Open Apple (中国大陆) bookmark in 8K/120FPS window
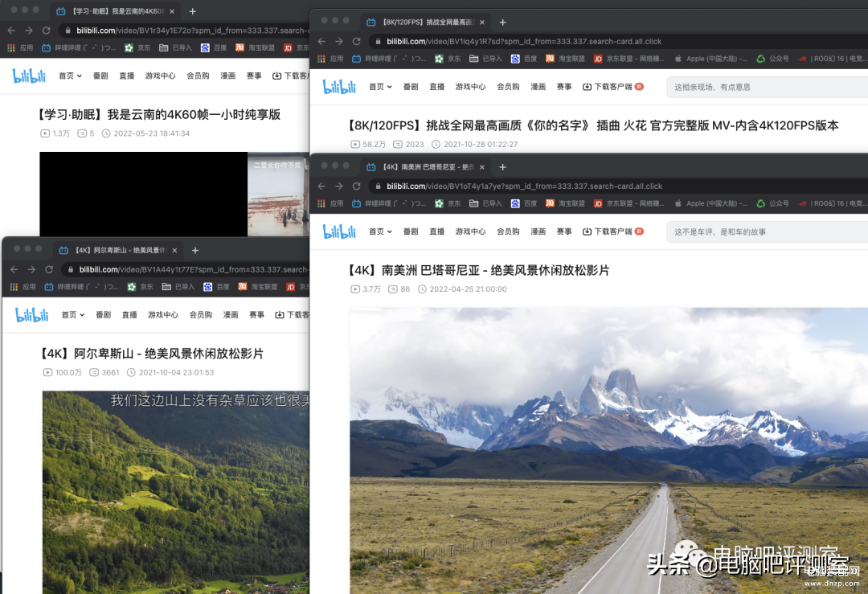 point(710,58)
